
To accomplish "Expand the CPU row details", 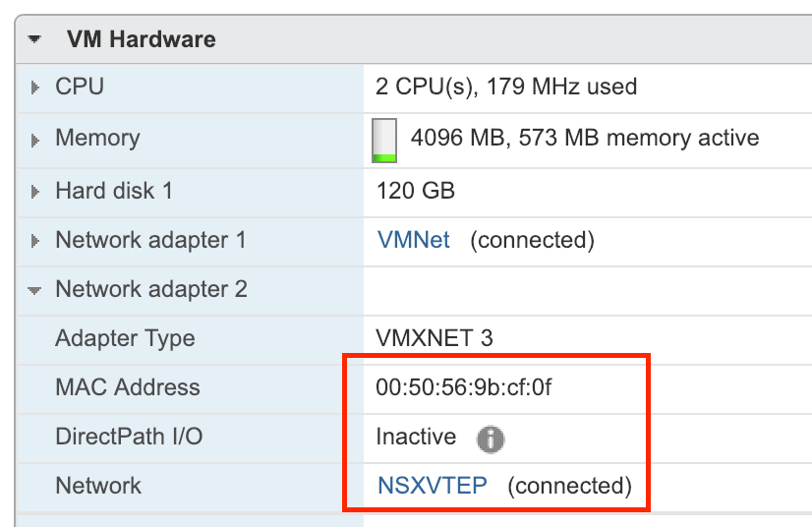I will [36, 88].
